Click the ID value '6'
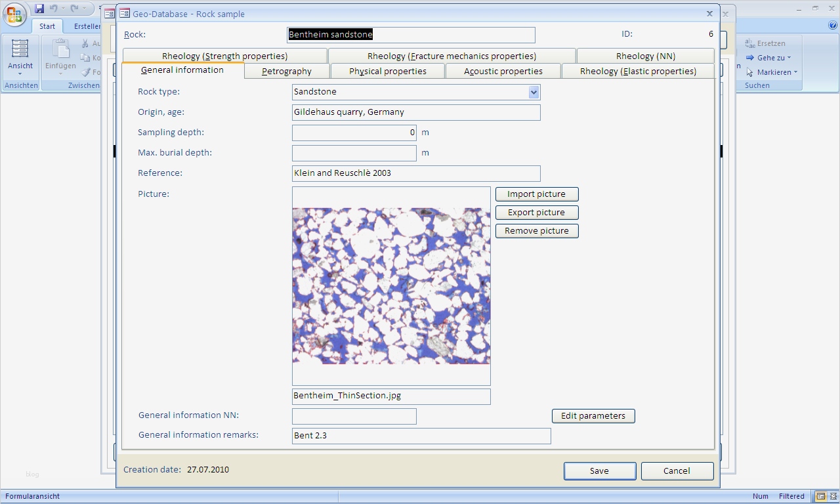Viewport: 840px width, 504px height. tap(711, 34)
